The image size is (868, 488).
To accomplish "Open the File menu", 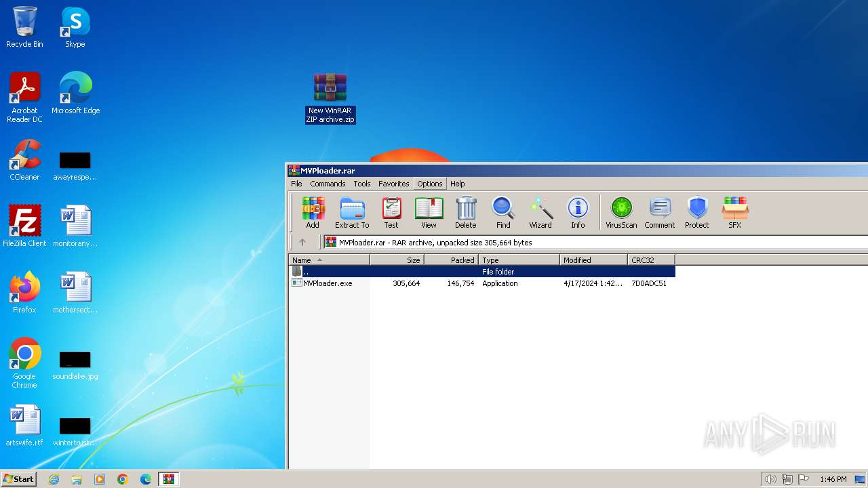I will pos(296,184).
